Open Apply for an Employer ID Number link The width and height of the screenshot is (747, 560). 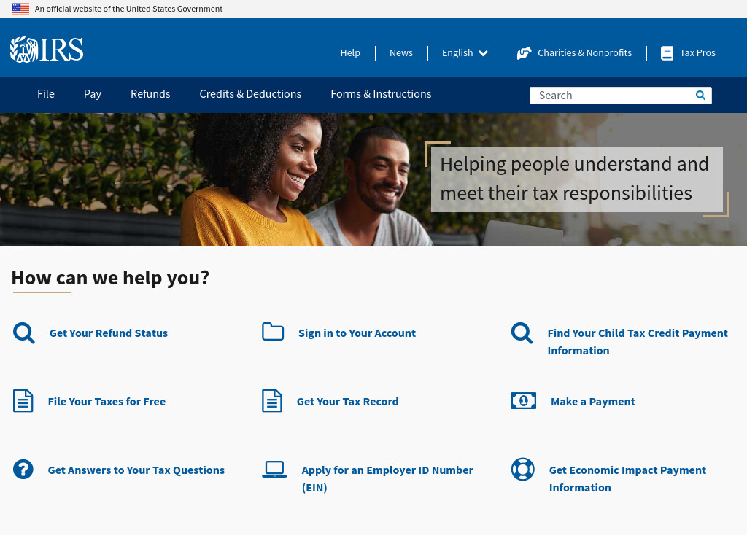point(387,478)
